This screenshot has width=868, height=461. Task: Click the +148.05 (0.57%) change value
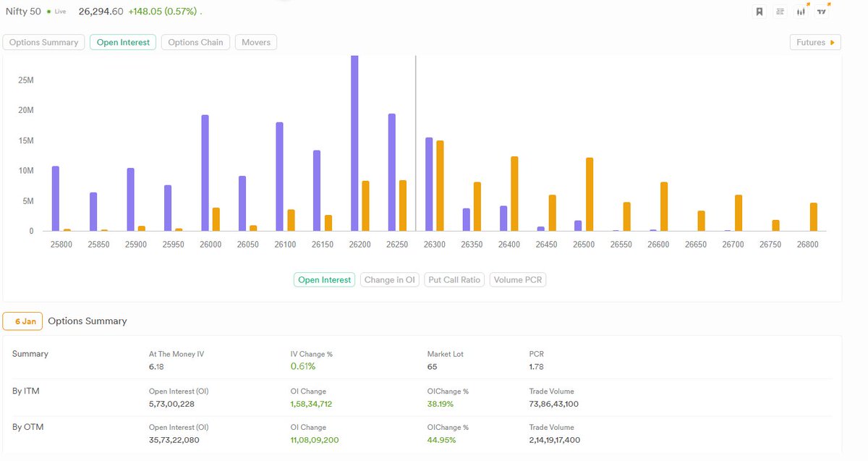pyautogui.click(x=162, y=12)
